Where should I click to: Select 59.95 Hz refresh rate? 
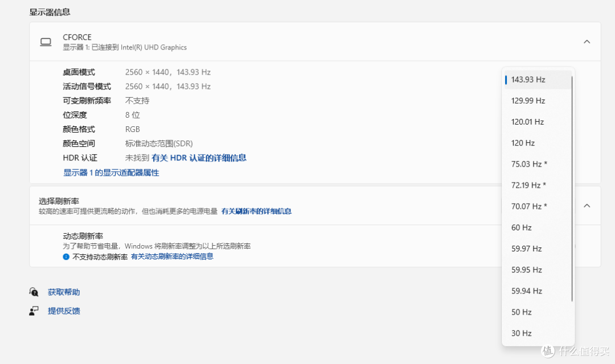point(538,270)
